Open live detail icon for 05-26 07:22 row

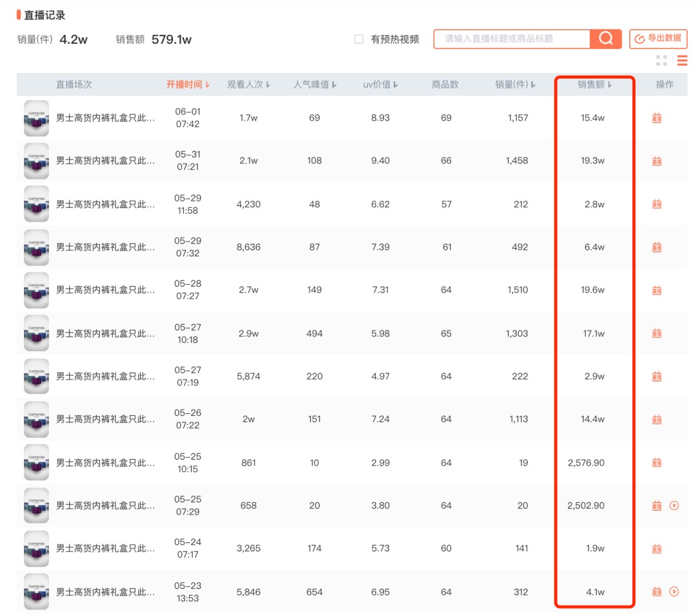tap(656, 419)
